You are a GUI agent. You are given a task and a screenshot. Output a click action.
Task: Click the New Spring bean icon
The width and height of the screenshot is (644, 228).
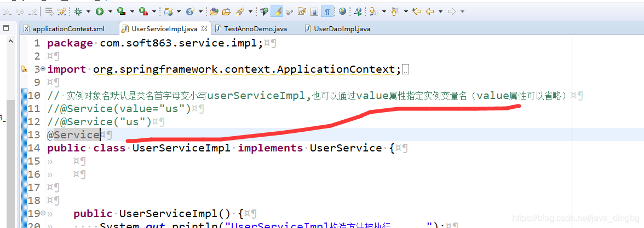point(189,12)
